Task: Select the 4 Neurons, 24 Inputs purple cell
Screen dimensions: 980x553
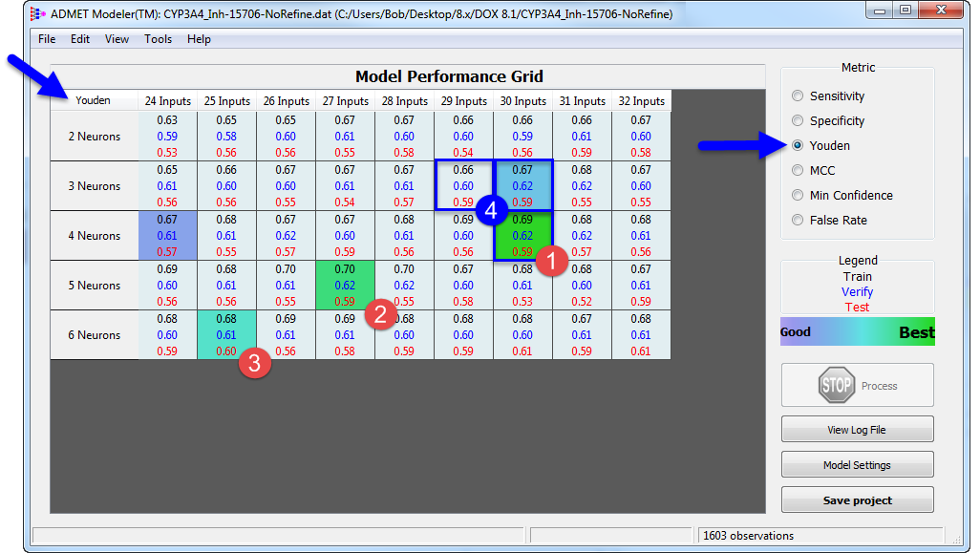Action: 167,236
